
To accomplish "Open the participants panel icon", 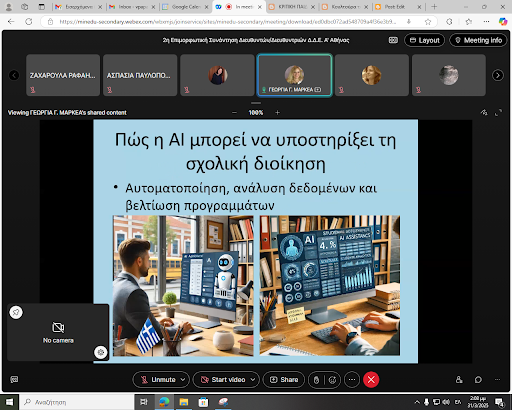I will [x=459, y=380].
